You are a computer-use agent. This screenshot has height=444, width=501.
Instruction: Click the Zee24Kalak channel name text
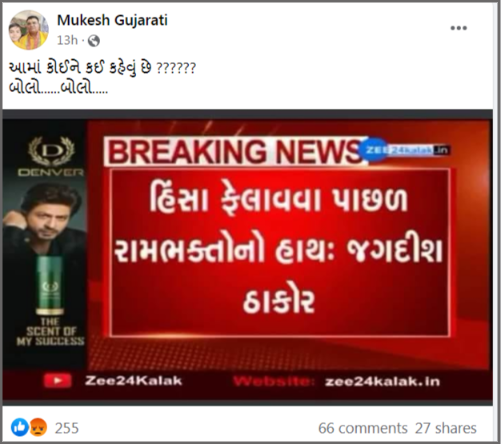(133, 381)
